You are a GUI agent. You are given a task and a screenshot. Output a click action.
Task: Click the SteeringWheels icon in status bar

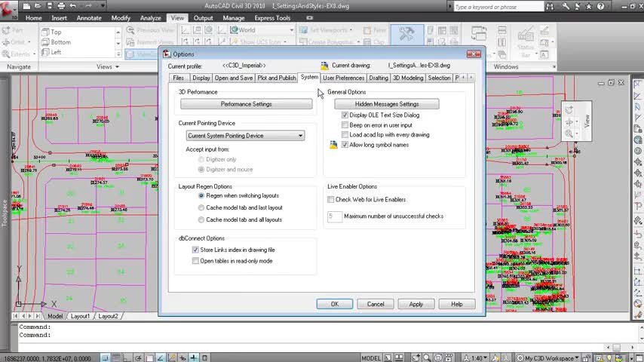point(438,358)
